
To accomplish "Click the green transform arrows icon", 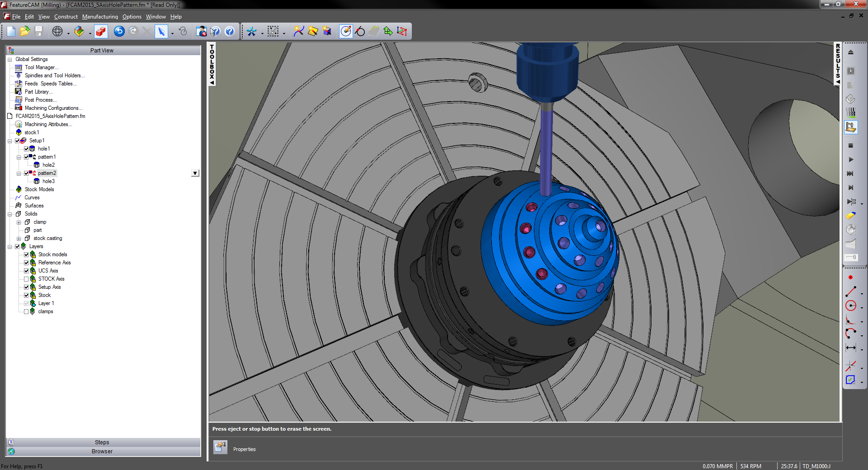I will [388, 31].
